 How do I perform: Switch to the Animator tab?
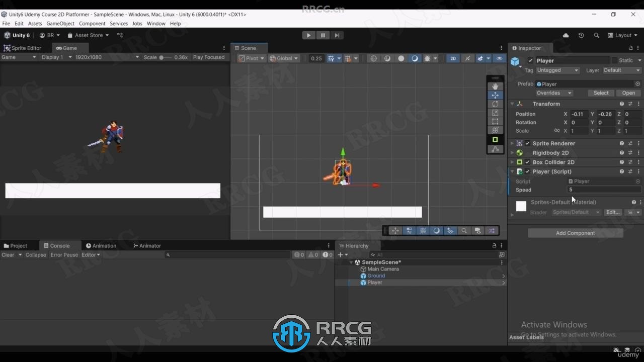[147, 246]
